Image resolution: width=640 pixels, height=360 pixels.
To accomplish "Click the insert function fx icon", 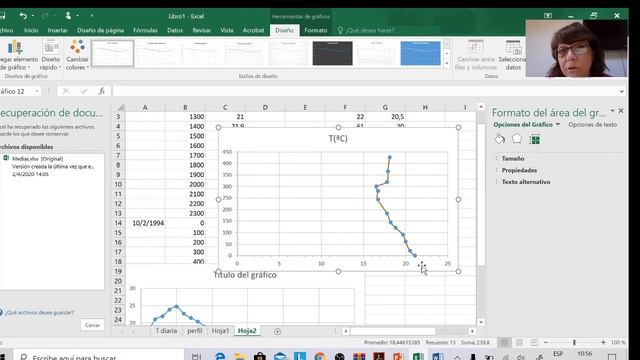I will point(102,91).
